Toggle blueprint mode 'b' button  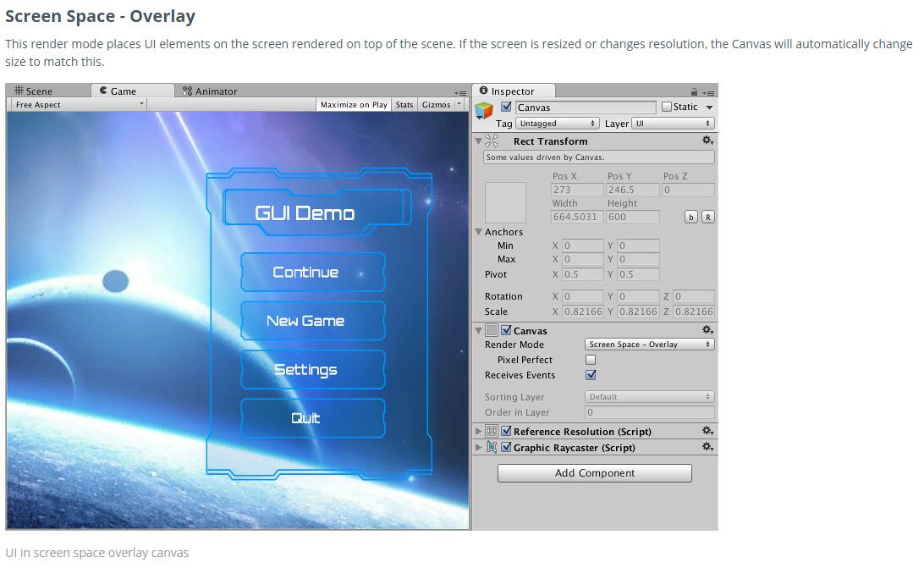click(691, 217)
